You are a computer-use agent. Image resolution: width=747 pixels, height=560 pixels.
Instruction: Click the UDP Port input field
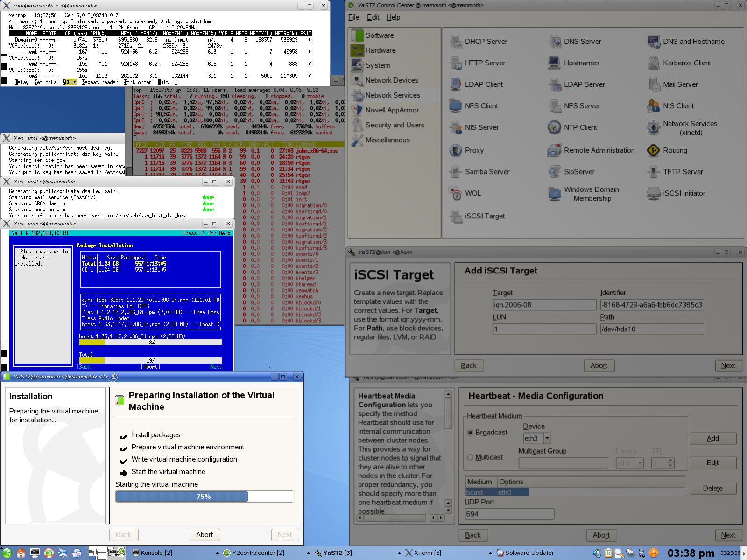pyautogui.click(x=509, y=514)
